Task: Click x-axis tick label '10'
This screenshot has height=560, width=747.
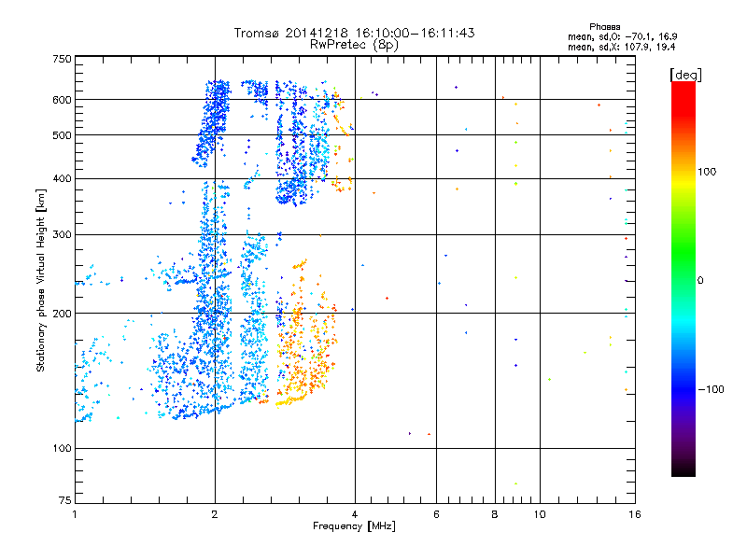Action: (x=540, y=514)
